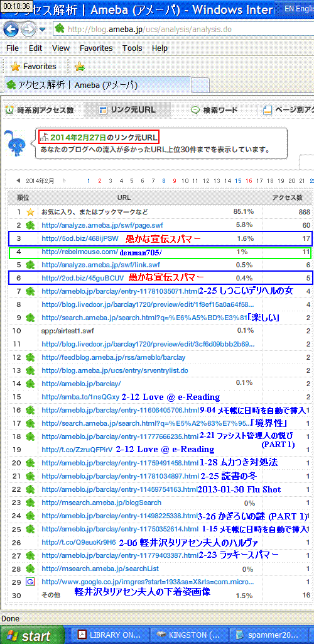Switch to the 検索ワード tab
This screenshot has height=644, width=314.
[x=214, y=110]
